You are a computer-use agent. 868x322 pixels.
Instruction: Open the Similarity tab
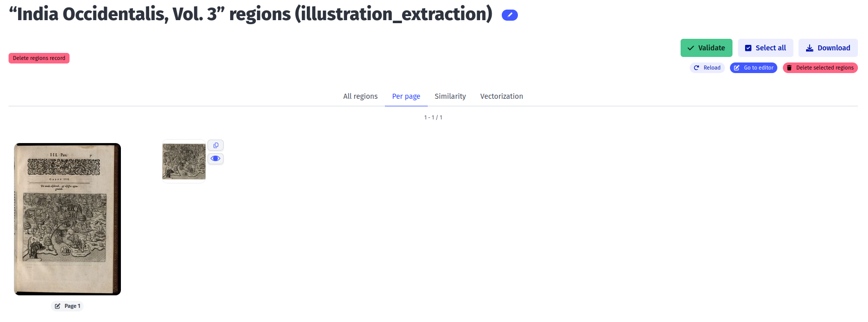(450, 96)
